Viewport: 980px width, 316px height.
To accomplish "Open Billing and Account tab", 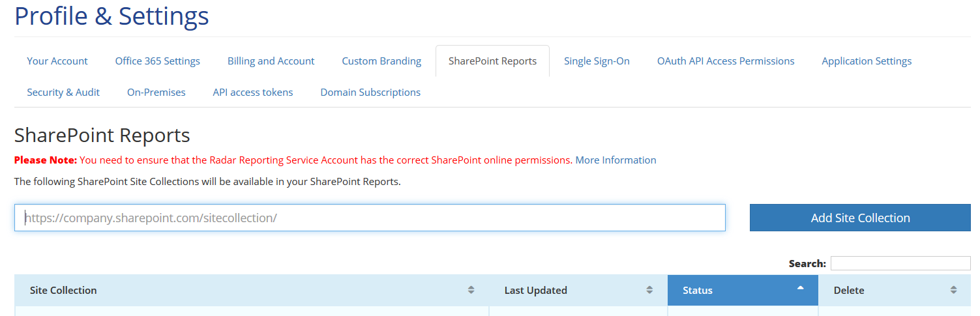I will point(271,61).
